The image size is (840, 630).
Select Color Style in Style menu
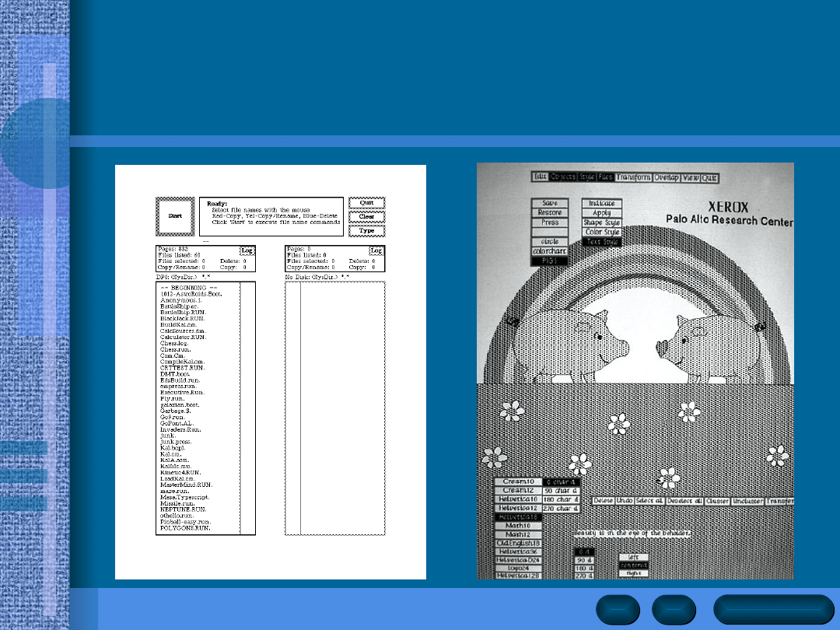tap(602, 232)
